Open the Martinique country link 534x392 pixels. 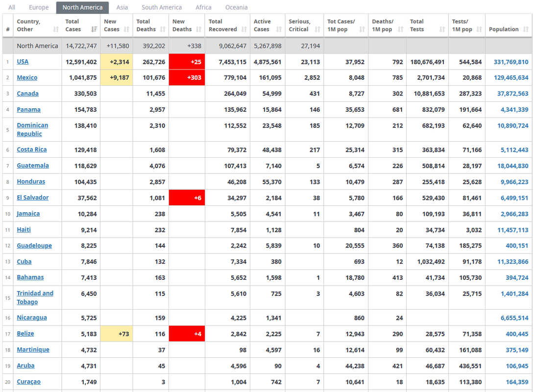click(33, 349)
